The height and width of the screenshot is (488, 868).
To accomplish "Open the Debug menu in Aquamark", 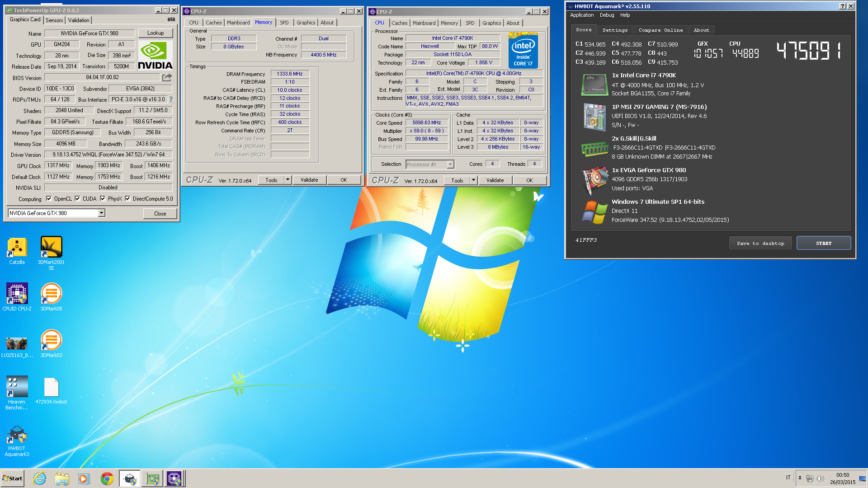I will pyautogui.click(x=607, y=15).
